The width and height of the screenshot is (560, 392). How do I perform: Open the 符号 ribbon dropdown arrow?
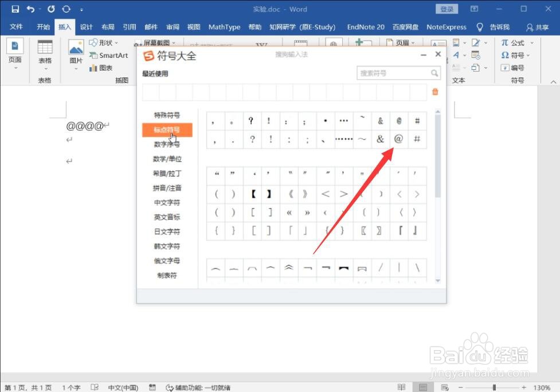point(528,56)
